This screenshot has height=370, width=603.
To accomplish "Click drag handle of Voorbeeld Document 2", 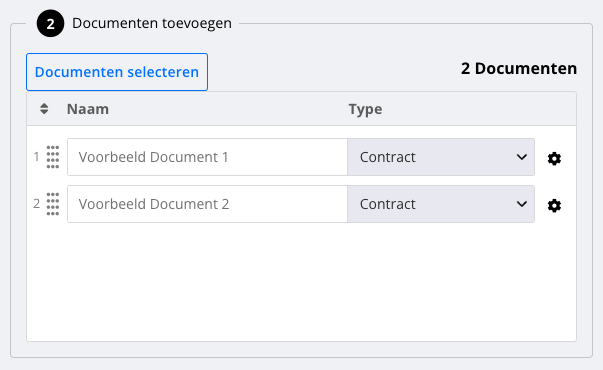I will click(x=53, y=204).
